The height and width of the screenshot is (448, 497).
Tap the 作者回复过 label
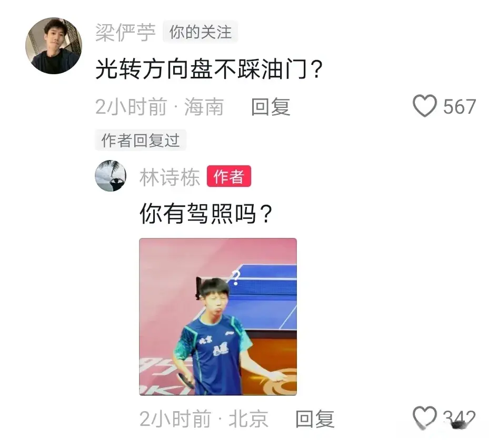[141, 140]
